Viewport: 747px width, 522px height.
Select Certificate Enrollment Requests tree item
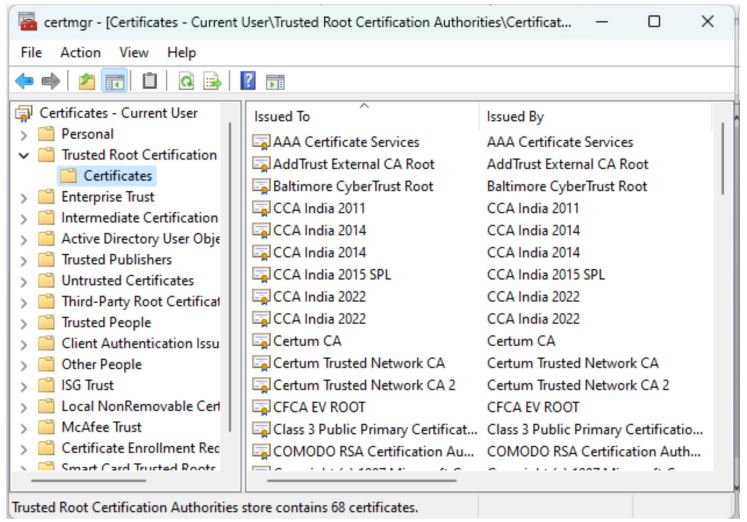coord(141,448)
